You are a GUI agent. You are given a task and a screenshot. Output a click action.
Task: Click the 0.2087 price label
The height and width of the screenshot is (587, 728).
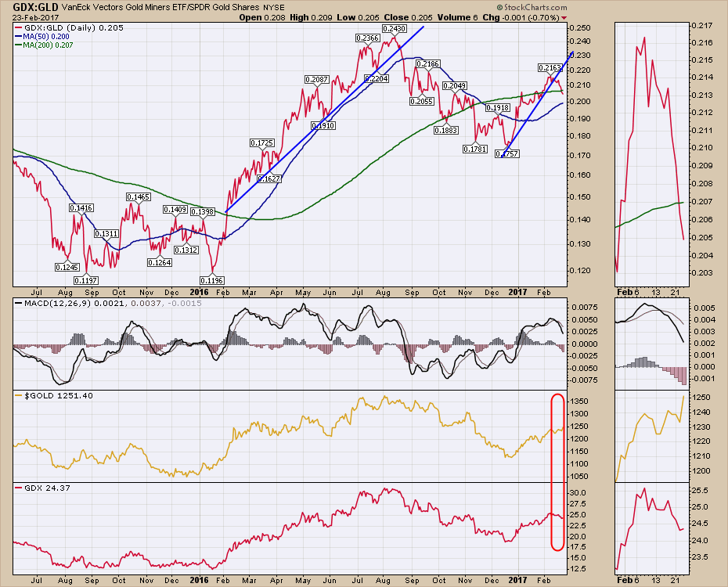point(317,79)
